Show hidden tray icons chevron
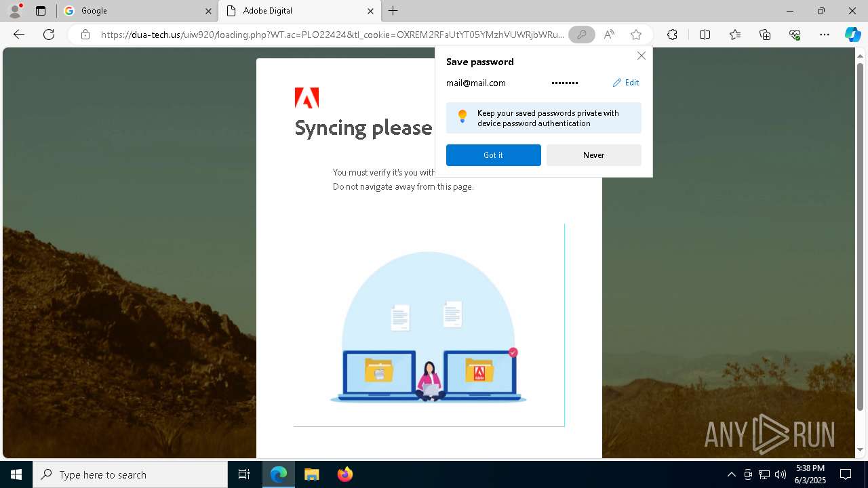Image resolution: width=868 pixels, height=488 pixels. pos(731,474)
